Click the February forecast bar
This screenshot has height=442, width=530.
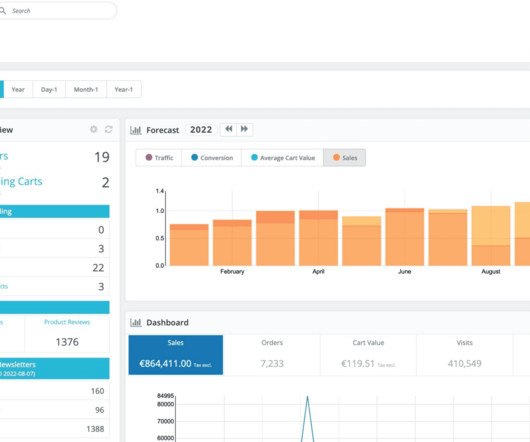(x=232, y=243)
